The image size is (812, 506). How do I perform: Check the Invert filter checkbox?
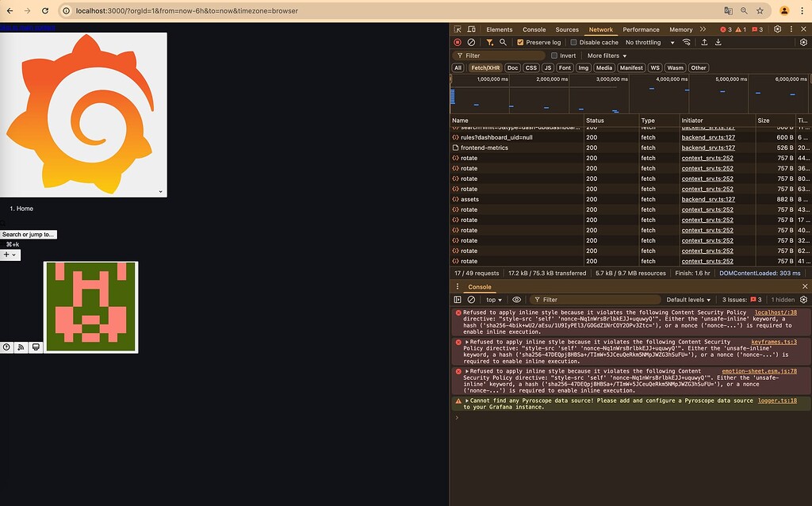point(554,56)
